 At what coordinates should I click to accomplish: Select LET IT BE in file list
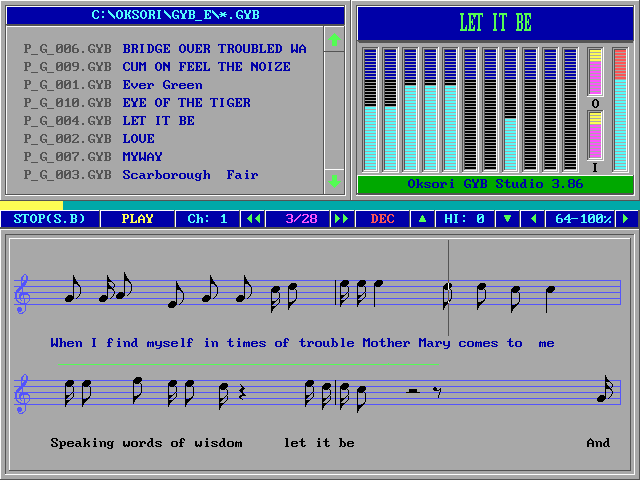[158, 120]
